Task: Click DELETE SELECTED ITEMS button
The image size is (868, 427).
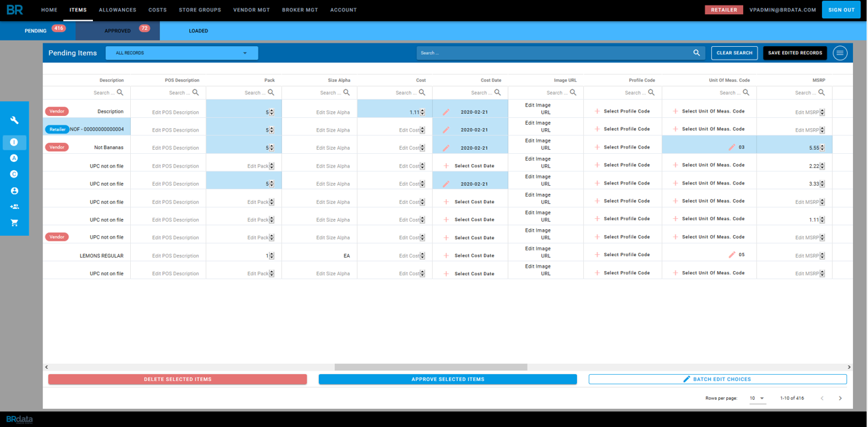Action: click(x=178, y=380)
